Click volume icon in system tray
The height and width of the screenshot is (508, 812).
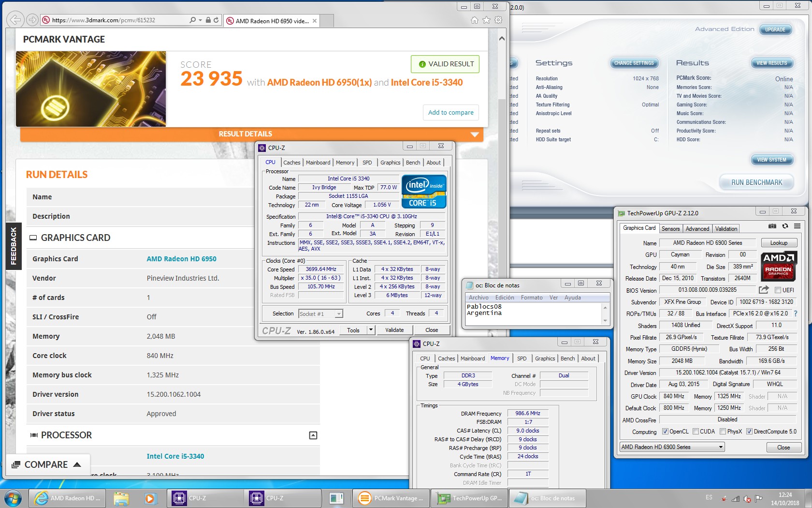pos(747,498)
